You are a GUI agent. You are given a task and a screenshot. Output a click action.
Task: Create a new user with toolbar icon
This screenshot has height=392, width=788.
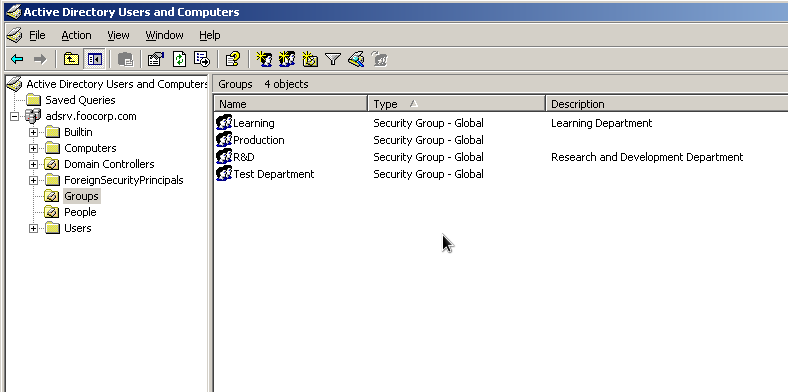tap(264, 59)
